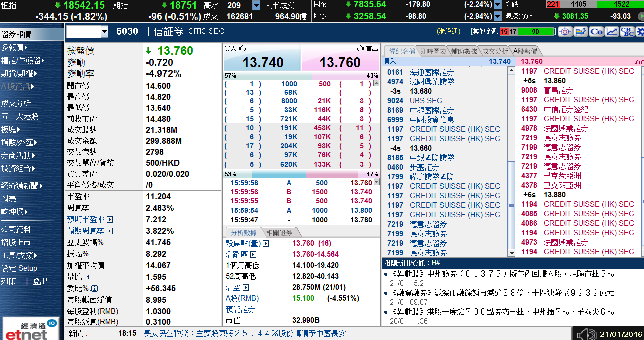The width and height of the screenshot is (644, 340).
Task: Open the dropdown beside 國企 -2.24%
Action: [498, 5]
